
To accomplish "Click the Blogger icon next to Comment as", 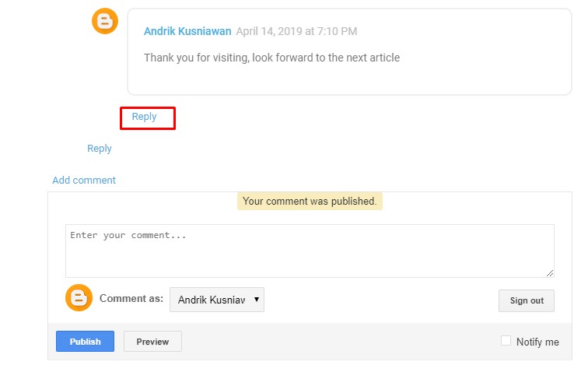I will pyautogui.click(x=78, y=298).
